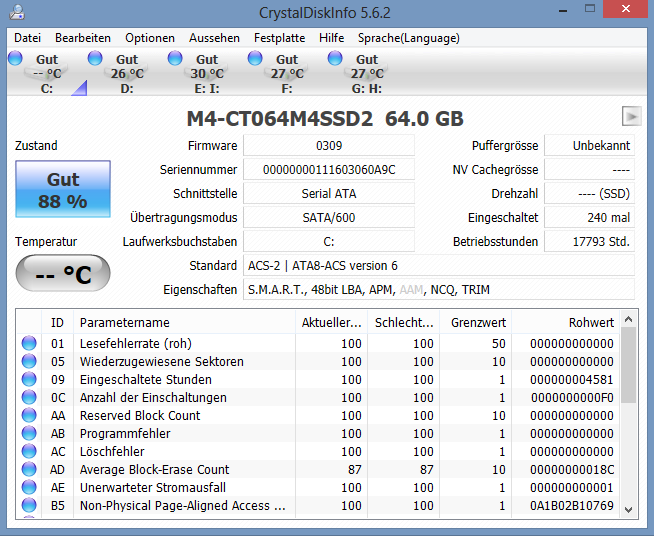Select drive G: H: in the disk bar
Screen dimensions: 654x536
367,73
